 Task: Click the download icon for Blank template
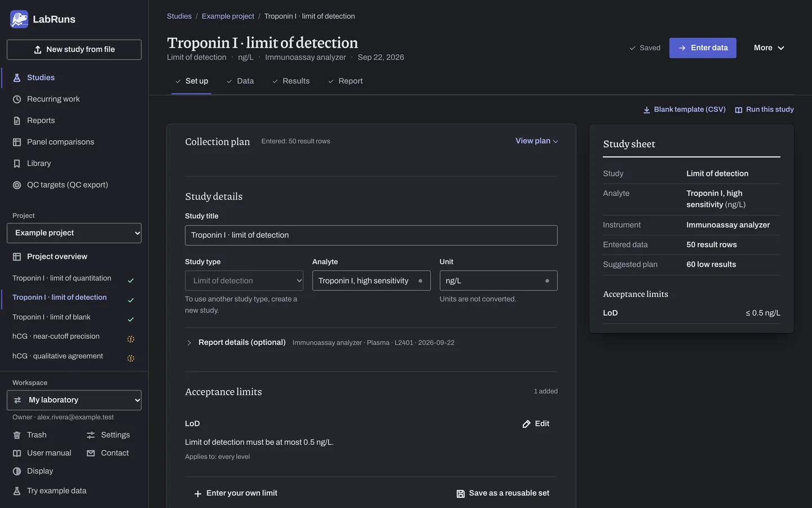point(647,110)
